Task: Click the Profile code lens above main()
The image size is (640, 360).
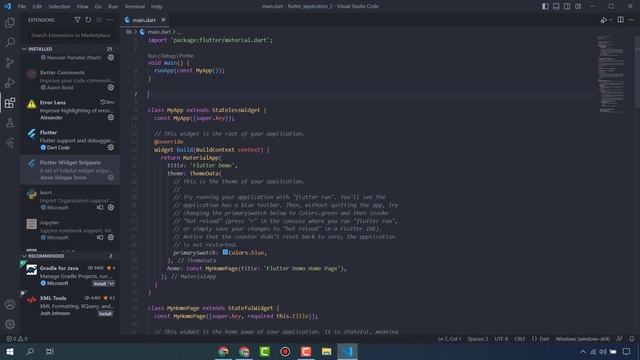Action: click(186, 56)
